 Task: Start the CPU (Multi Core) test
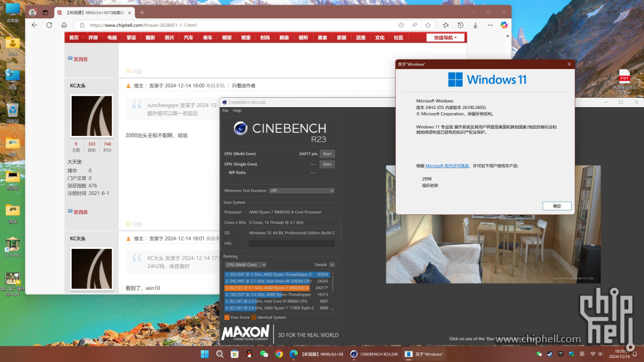click(327, 154)
